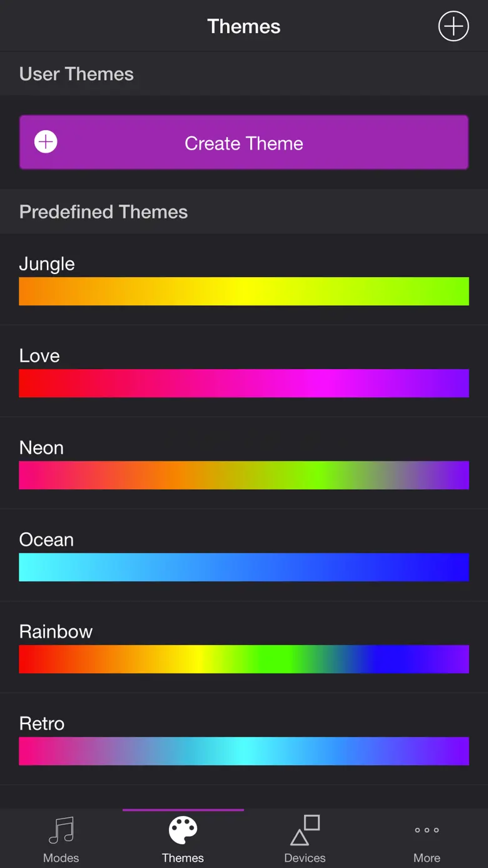Open Modes via the music note icon
This screenshot has height=868, width=488.
(x=61, y=830)
